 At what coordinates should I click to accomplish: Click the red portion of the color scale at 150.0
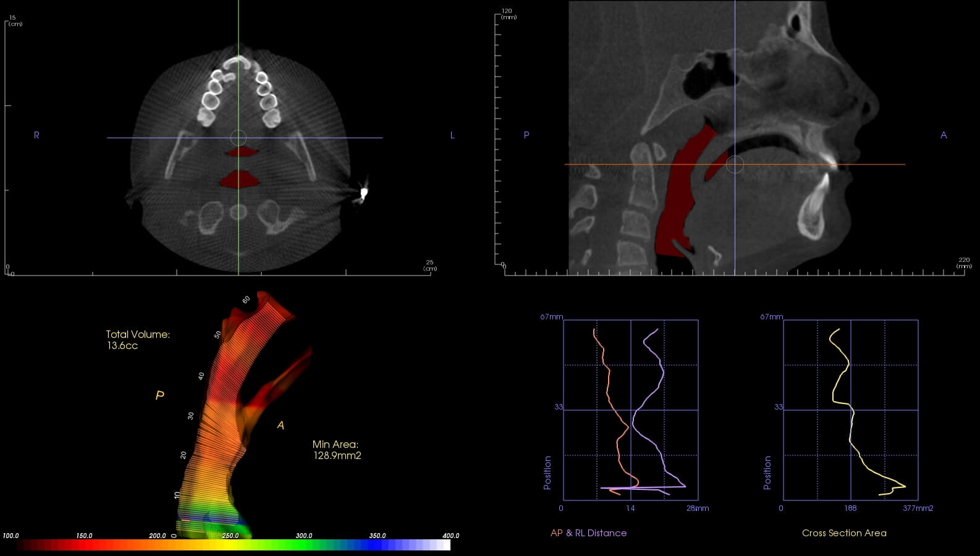pos(84,545)
